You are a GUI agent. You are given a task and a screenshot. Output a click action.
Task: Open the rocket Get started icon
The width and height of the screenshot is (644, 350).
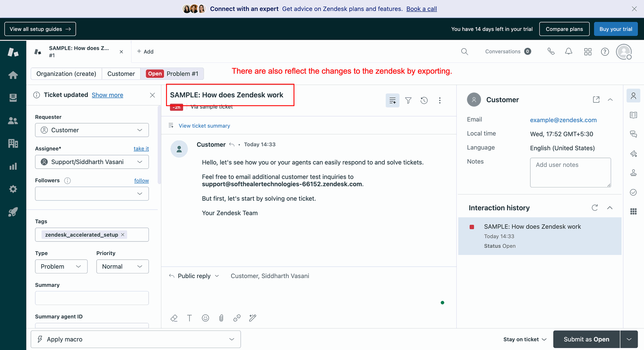(x=13, y=212)
